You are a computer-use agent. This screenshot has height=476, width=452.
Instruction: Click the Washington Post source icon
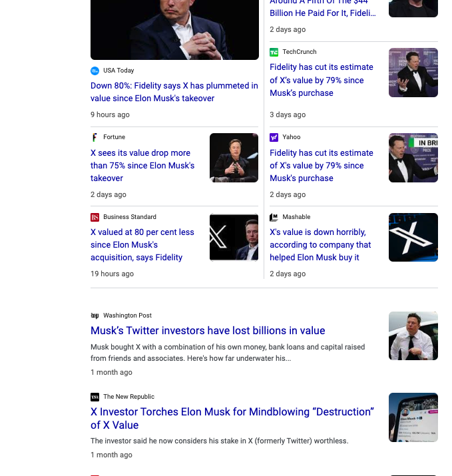click(95, 316)
